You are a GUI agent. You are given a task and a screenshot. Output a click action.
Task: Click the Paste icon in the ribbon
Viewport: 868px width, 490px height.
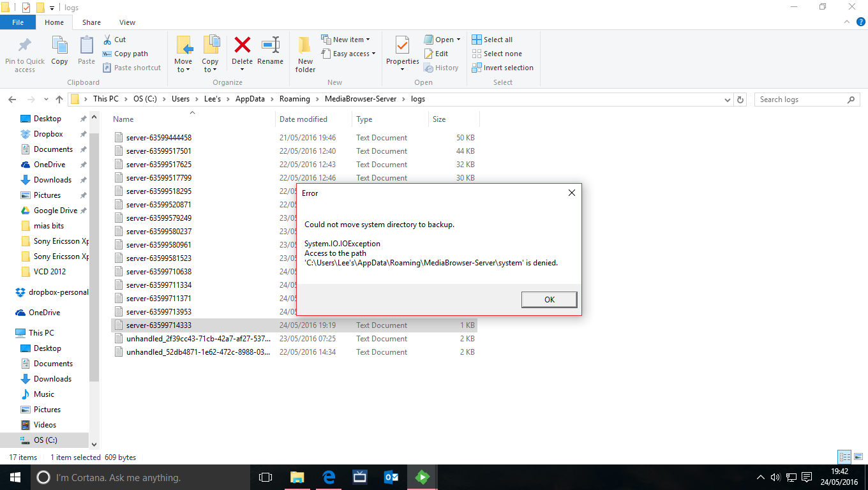pos(86,51)
